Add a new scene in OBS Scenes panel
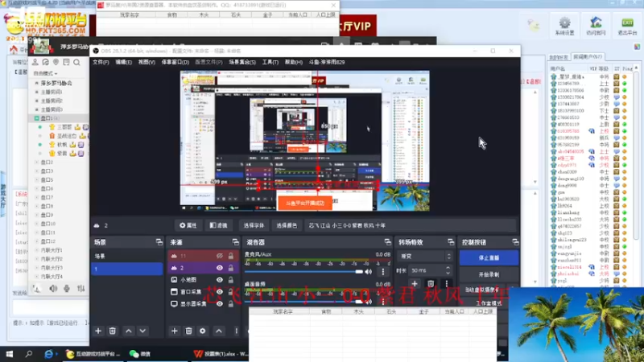The width and height of the screenshot is (644, 362). tap(98, 331)
